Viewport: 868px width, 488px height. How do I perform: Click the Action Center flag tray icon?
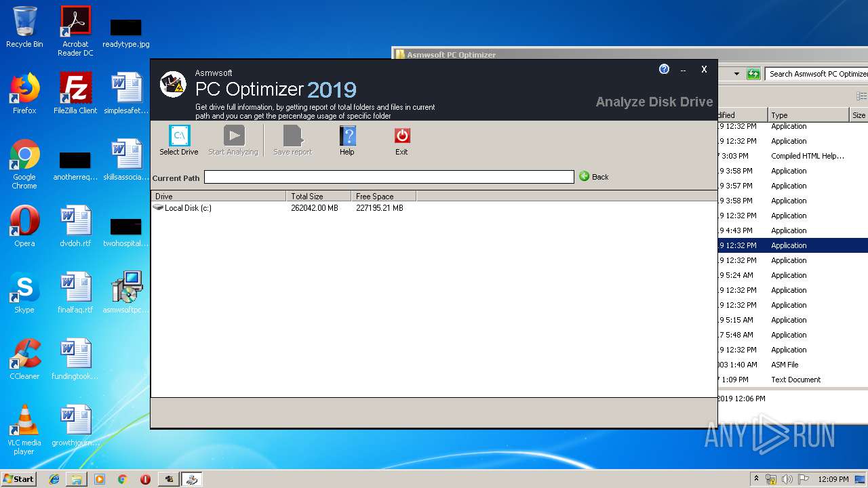[x=803, y=479]
